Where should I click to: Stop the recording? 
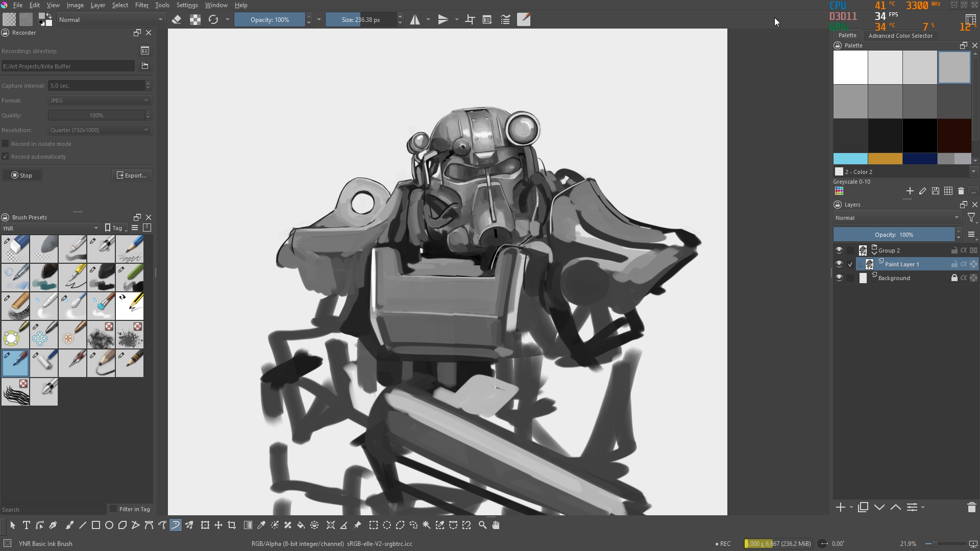(22, 175)
